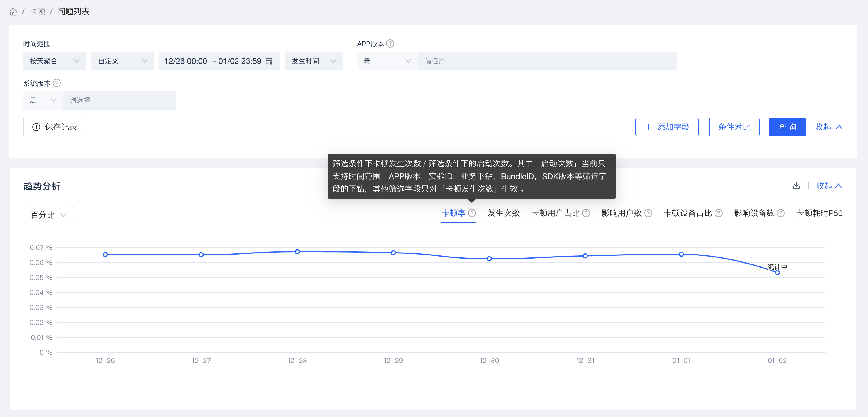
Task: Click the 系统版本 请选择 field
Action: (120, 101)
